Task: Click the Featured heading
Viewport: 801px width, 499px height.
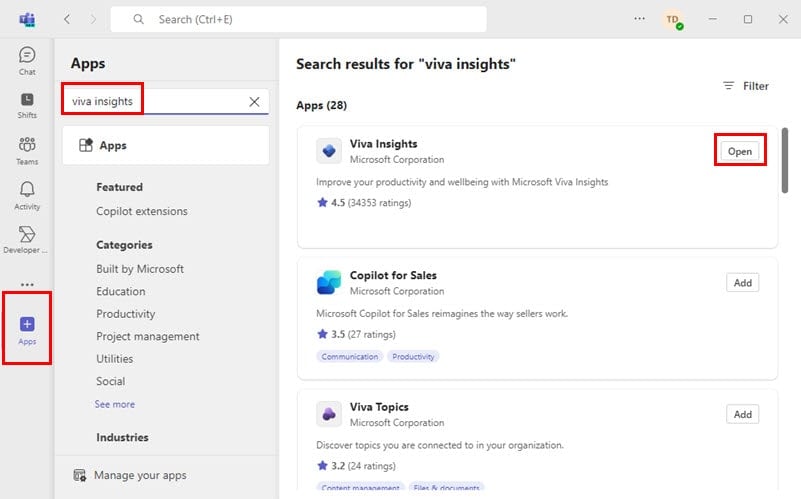Action: click(120, 187)
